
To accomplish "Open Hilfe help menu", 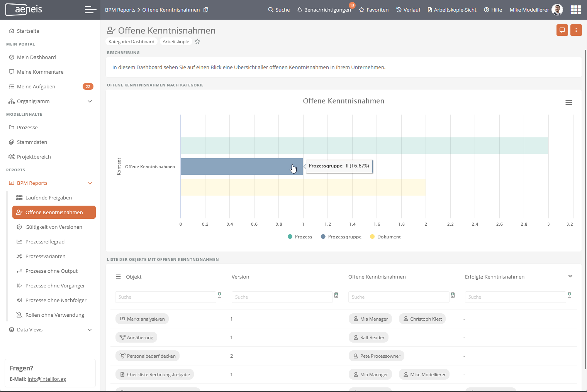I will tap(493, 10).
